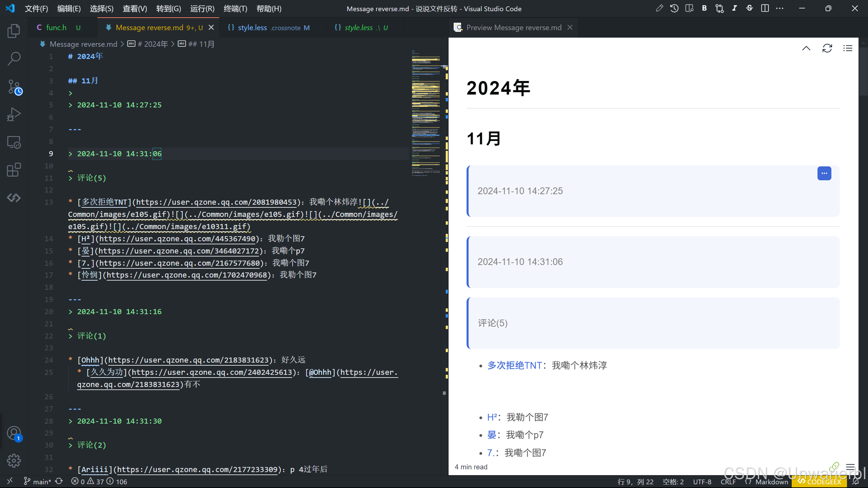Open the Search view in the activity bar
868x488 pixels.
pyautogui.click(x=14, y=59)
